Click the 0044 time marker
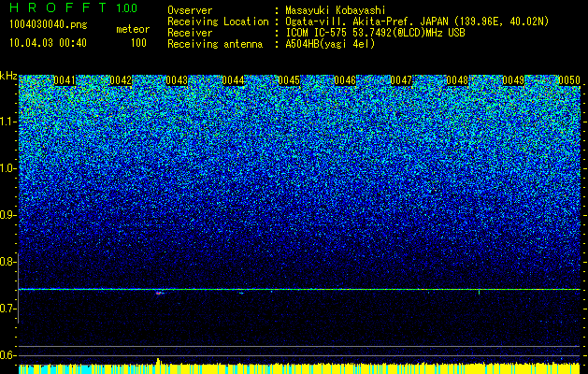Image resolution: width=588 pixels, height=374 pixels. click(233, 80)
